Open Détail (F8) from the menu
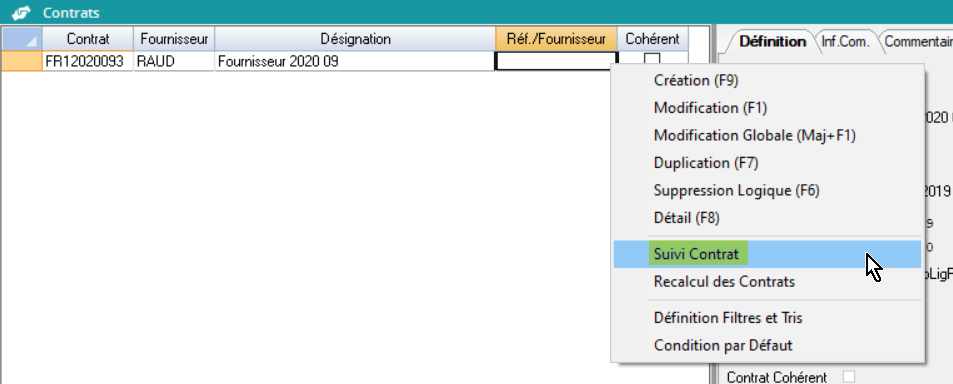Screen dimensions: 953x384 point(687,218)
